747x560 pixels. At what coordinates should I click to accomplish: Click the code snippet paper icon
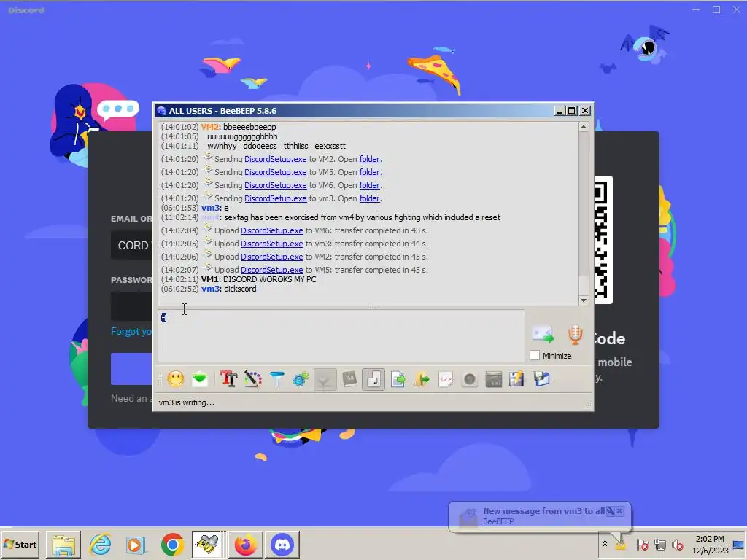(446, 379)
